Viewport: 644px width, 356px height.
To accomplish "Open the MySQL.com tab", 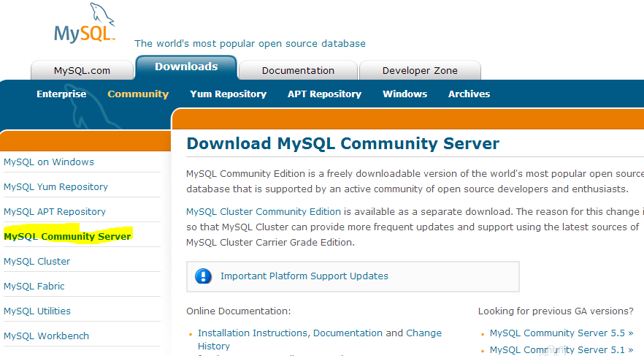I will [82, 70].
